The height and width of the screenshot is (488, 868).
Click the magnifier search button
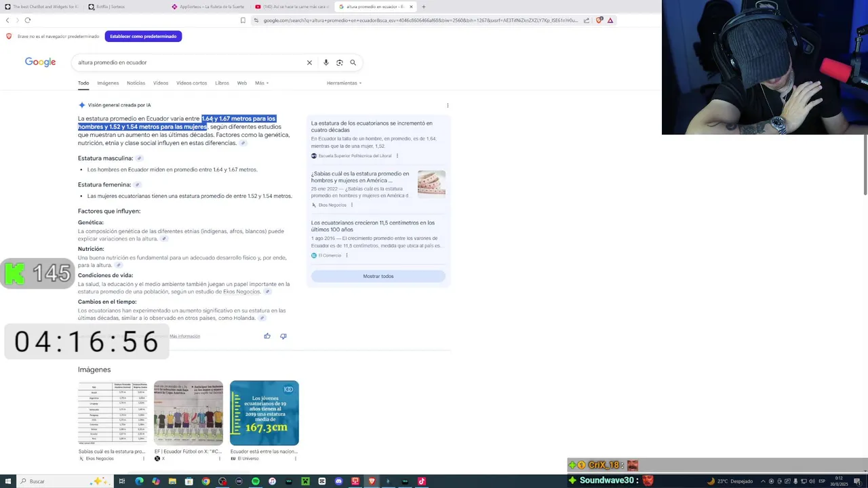[353, 62]
